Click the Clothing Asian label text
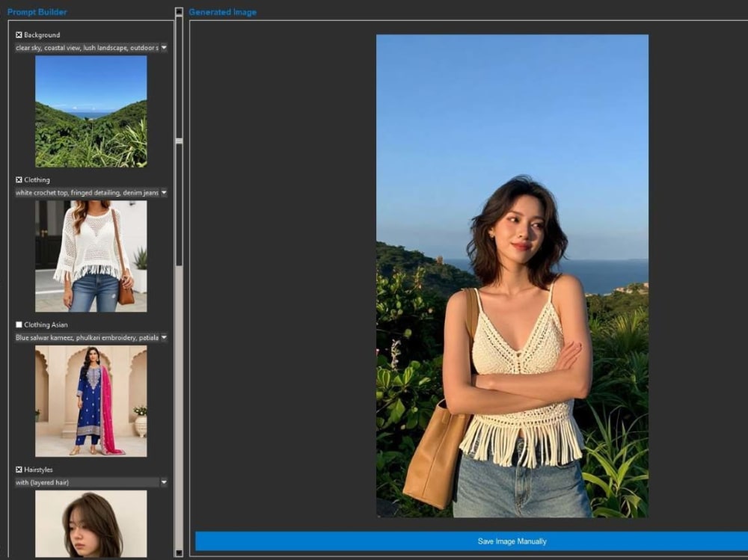Screen dimensions: 748x560 [46, 324]
